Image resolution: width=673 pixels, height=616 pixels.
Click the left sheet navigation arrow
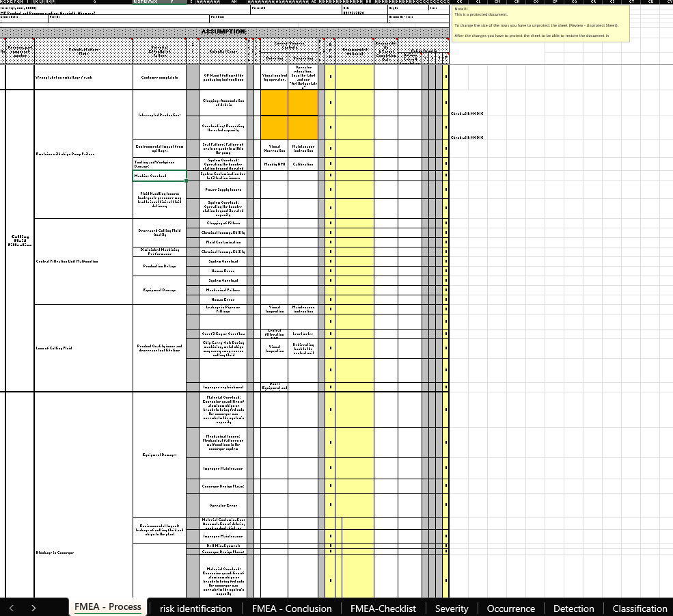click(x=12, y=608)
